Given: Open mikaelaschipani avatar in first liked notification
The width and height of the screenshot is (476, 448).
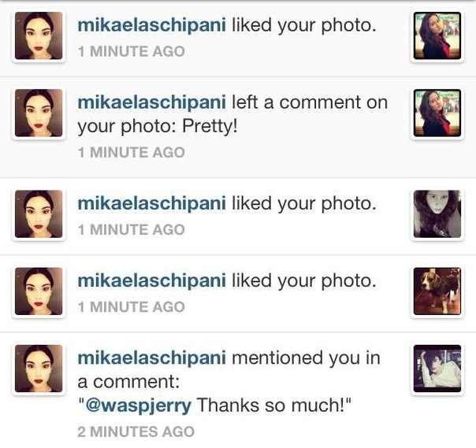Looking at the screenshot, I should click(x=39, y=35).
